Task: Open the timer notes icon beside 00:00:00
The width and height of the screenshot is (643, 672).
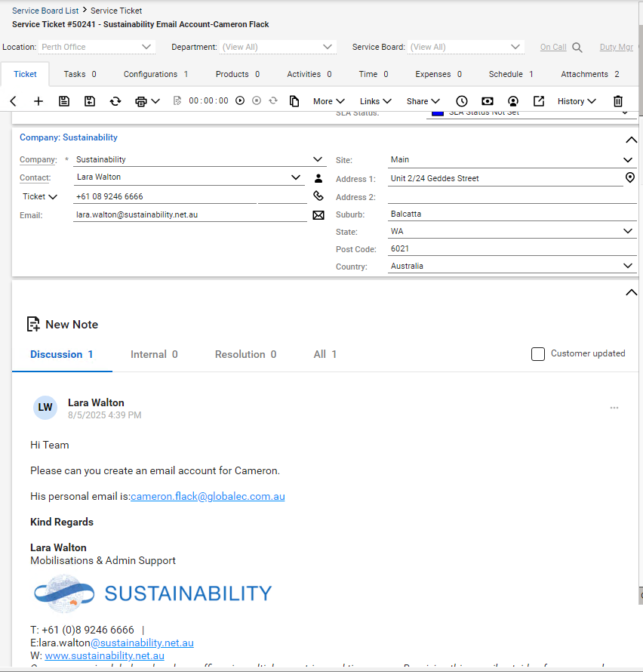Action: 177,100
